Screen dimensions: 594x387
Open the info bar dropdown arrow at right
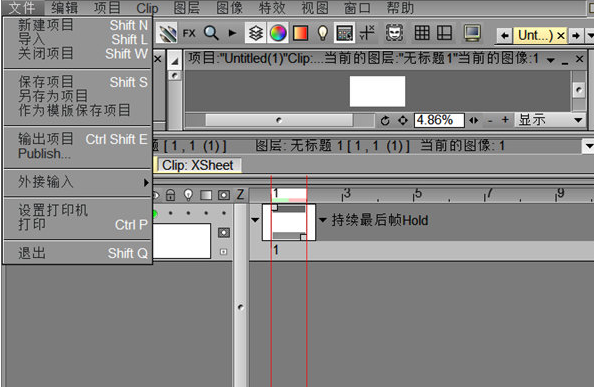coord(588,146)
